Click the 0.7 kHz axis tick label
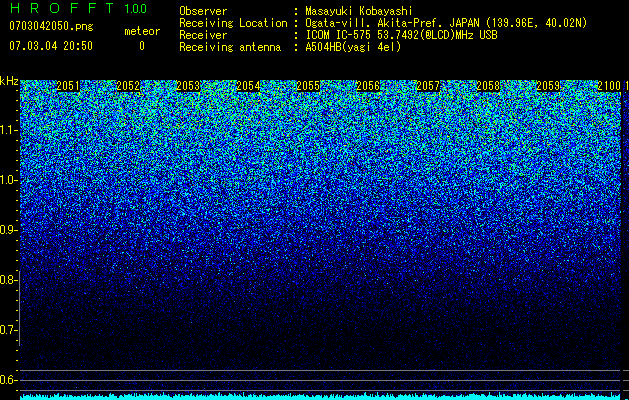Image resolution: width=629 pixels, height=400 pixels. tap(8, 330)
